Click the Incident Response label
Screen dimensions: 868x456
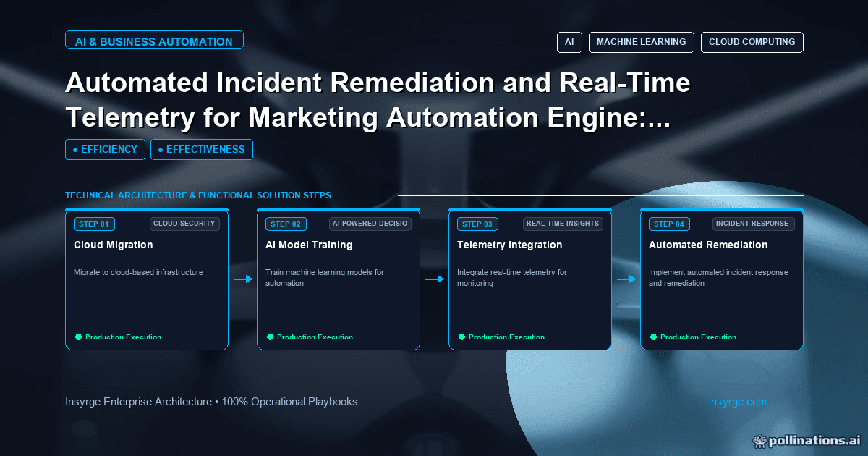pos(754,224)
